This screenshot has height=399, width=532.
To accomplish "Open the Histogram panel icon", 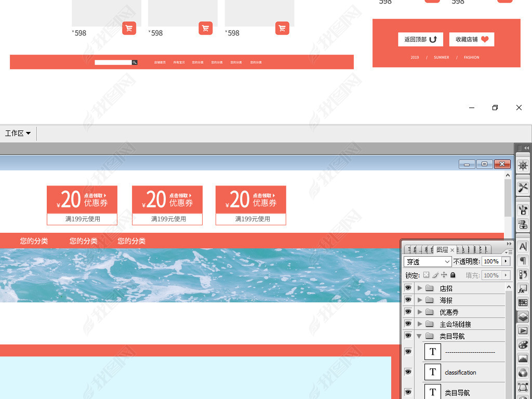I will point(523,358).
